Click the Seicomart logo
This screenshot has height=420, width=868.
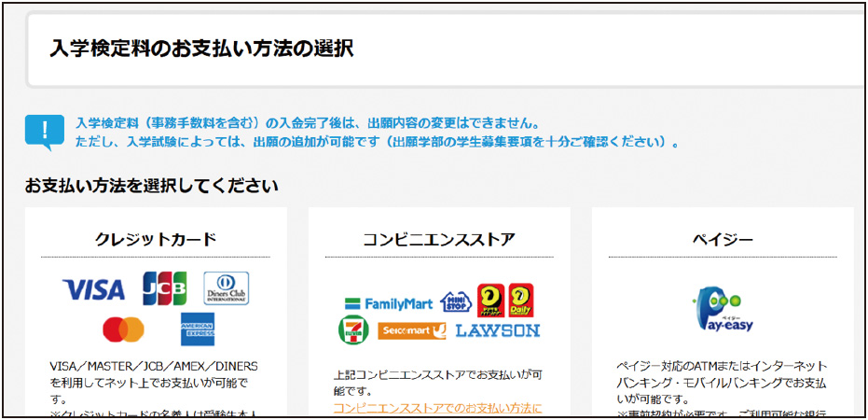tap(412, 330)
